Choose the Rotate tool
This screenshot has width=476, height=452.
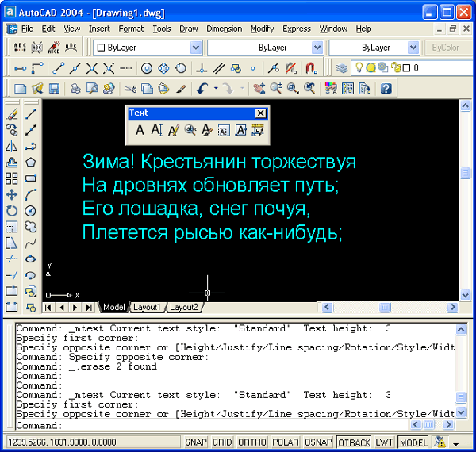point(12,210)
